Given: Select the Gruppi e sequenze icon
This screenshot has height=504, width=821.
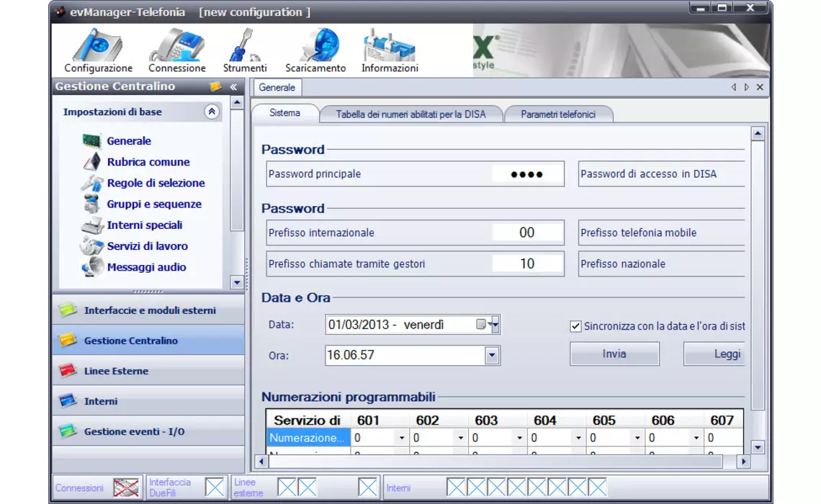Looking at the screenshot, I should pyautogui.click(x=91, y=204).
